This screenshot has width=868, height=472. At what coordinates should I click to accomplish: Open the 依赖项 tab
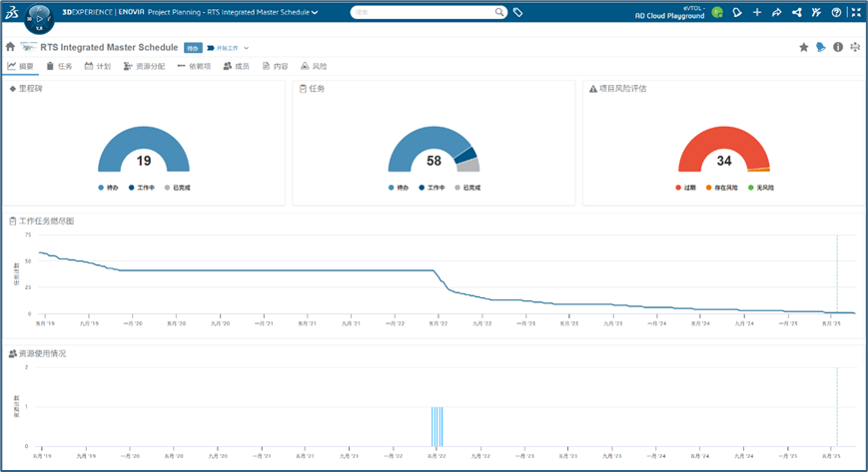click(195, 67)
